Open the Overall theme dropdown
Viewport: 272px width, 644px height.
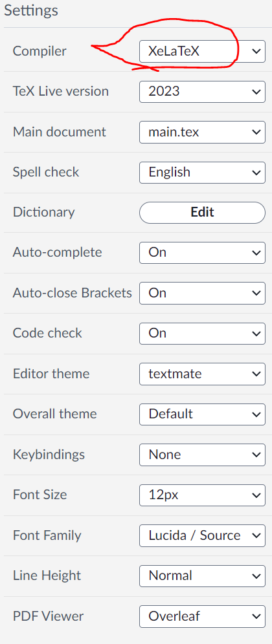pyautogui.click(x=202, y=414)
